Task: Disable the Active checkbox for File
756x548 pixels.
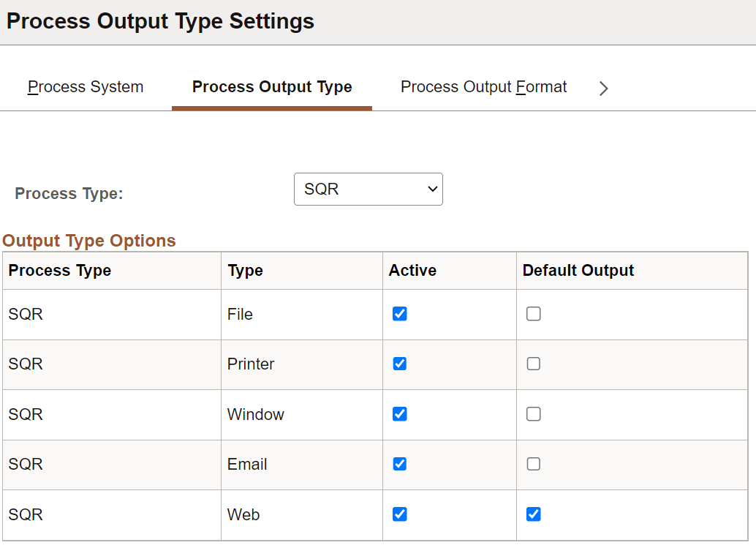Action: point(399,313)
